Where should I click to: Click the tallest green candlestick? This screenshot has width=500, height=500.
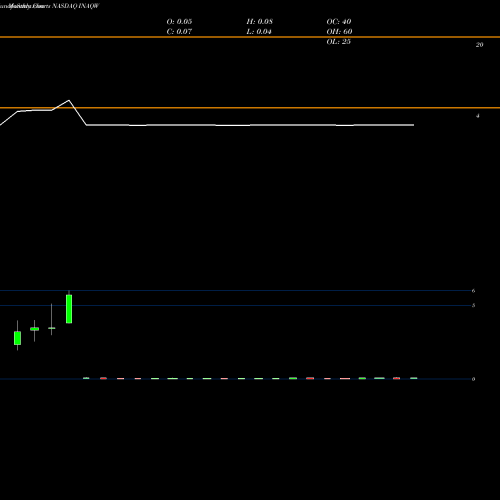click(69, 309)
